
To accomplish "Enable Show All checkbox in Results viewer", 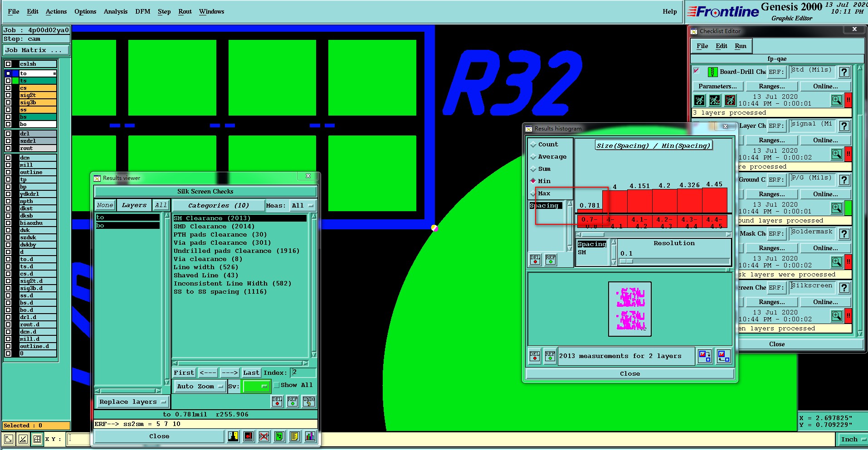I will [x=277, y=385].
